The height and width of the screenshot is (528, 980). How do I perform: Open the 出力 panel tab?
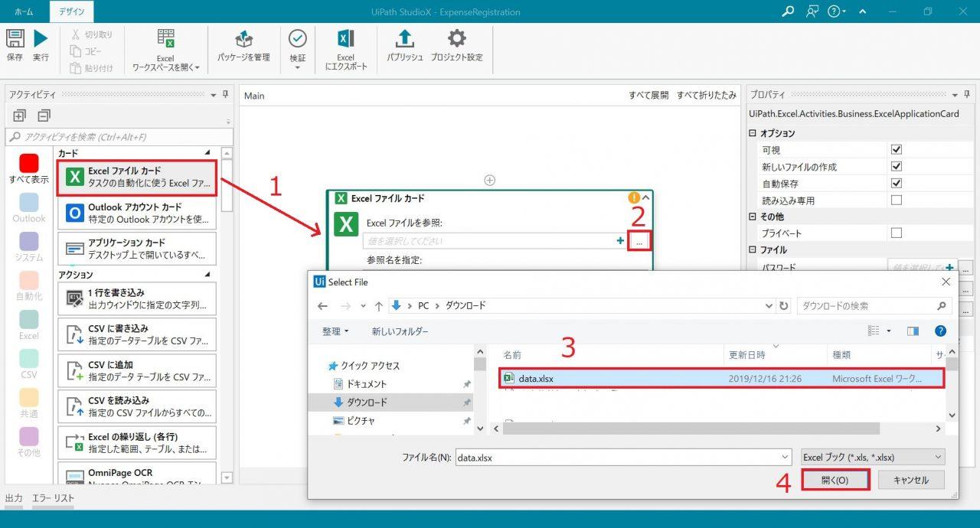[x=14, y=498]
